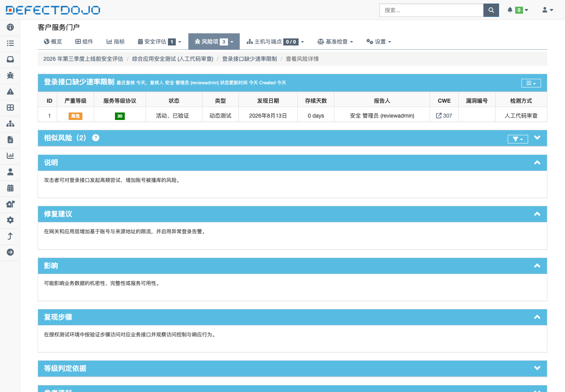Open the 组件 tab

[x=84, y=42]
